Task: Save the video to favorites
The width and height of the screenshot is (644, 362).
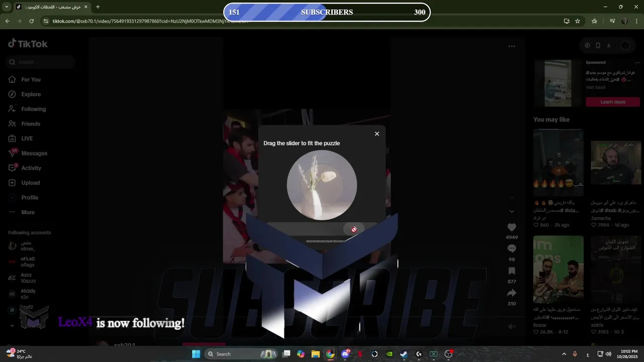Action: click(x=512, y=271)
